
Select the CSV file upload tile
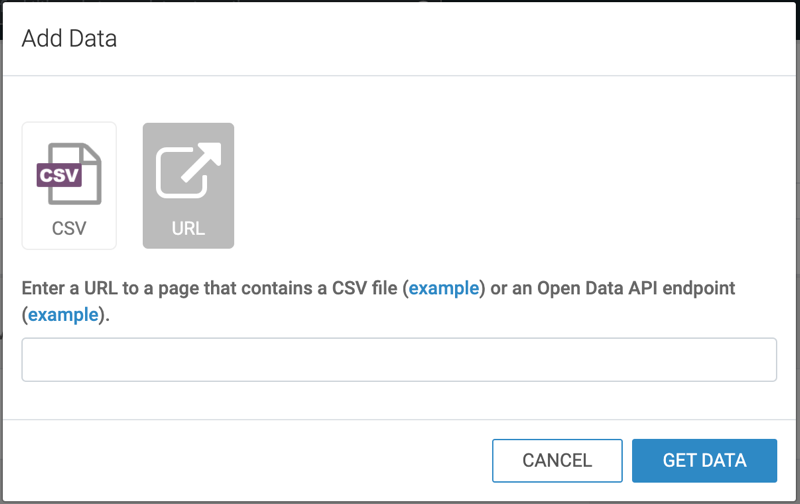tap(69, 185)
